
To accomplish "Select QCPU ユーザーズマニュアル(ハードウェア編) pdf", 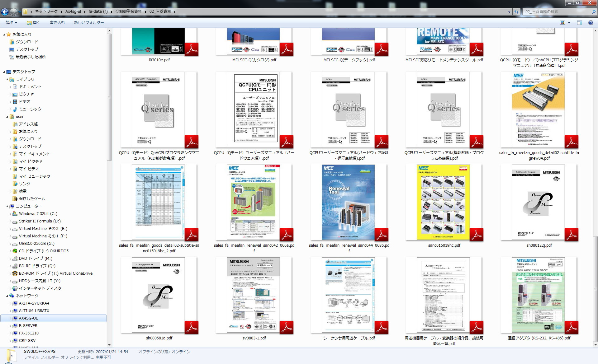I will 254,116.
